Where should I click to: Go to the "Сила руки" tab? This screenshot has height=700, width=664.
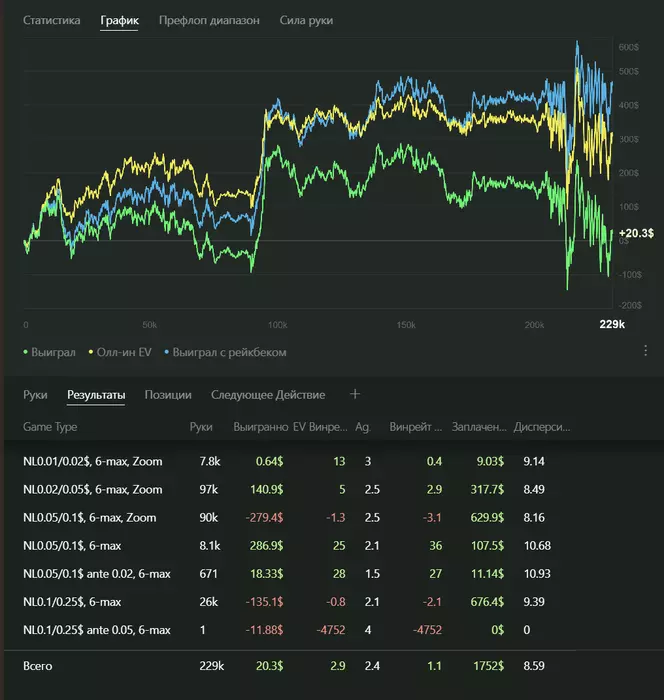[x=306, y=20]
